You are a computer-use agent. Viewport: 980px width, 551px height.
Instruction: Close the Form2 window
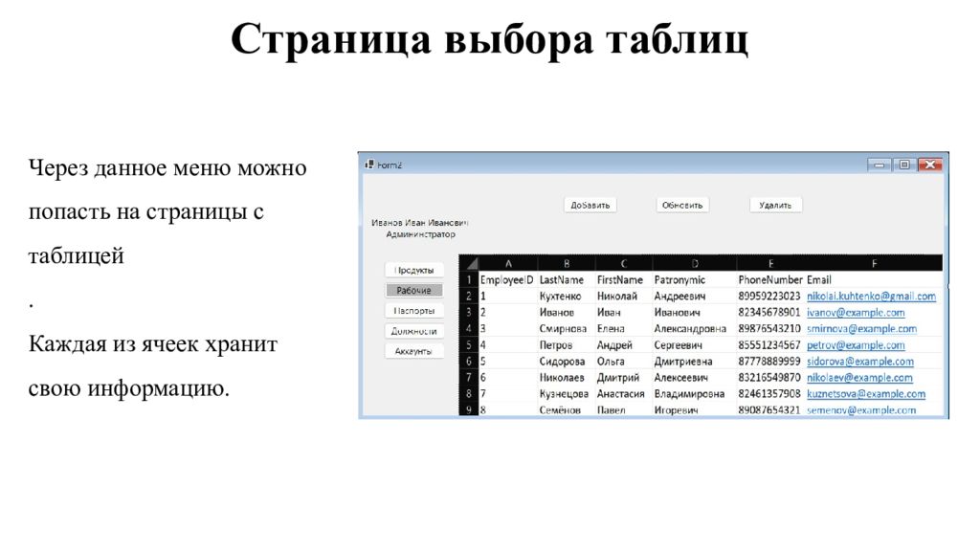pyautogui.click(x=930, y=165)
